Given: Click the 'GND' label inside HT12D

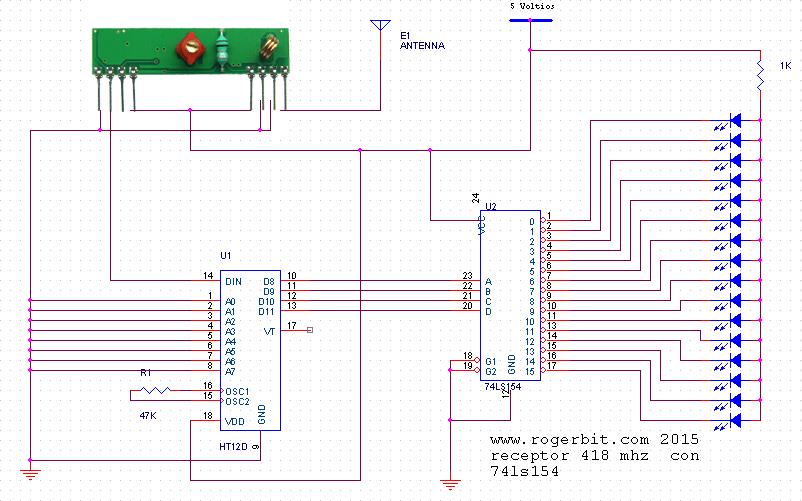Looking at the screenshot, I should [262, 414].
